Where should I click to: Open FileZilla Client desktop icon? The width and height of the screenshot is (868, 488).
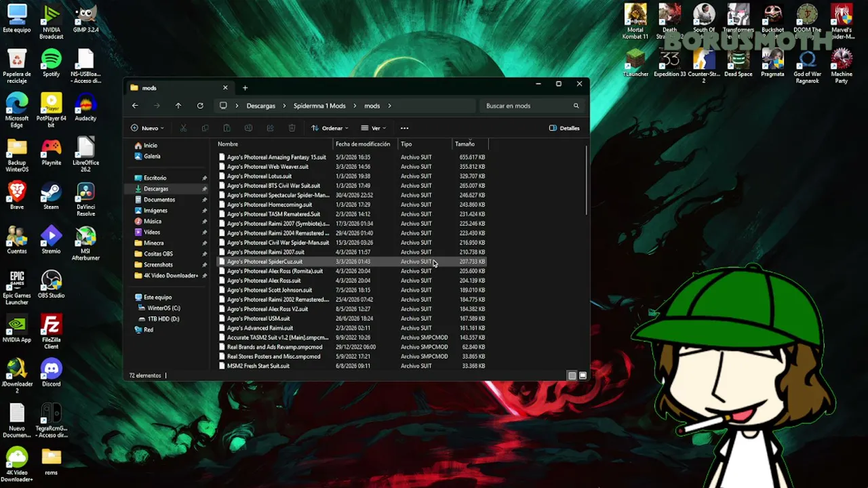pos(52,331)
